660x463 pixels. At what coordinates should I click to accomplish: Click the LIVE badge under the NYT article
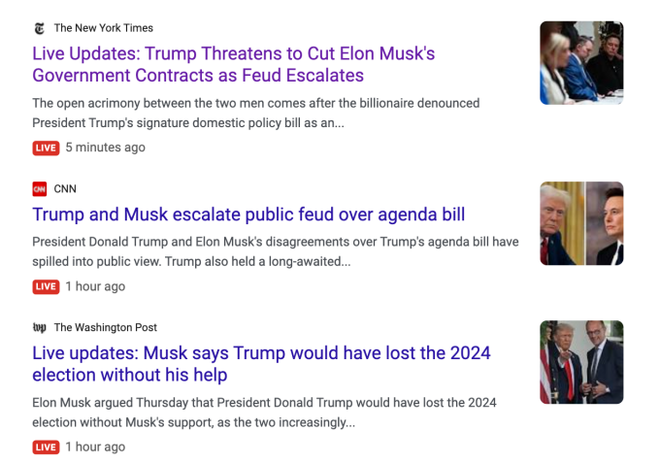[46, 148]
